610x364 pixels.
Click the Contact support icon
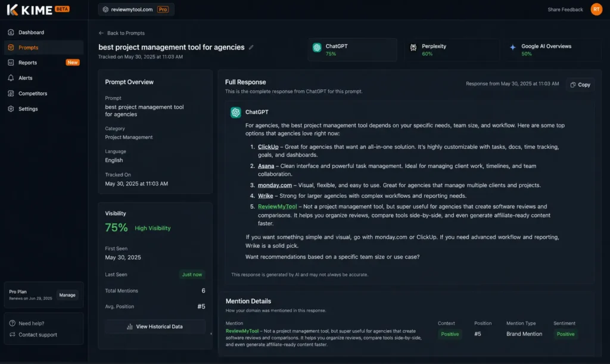point(13,334)
